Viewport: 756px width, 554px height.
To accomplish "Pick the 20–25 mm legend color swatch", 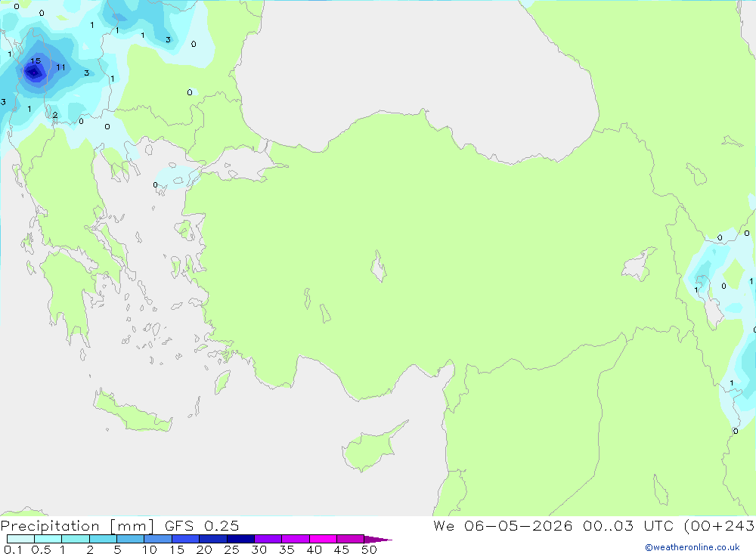I will pyautogui.click(x=212, y=539).
